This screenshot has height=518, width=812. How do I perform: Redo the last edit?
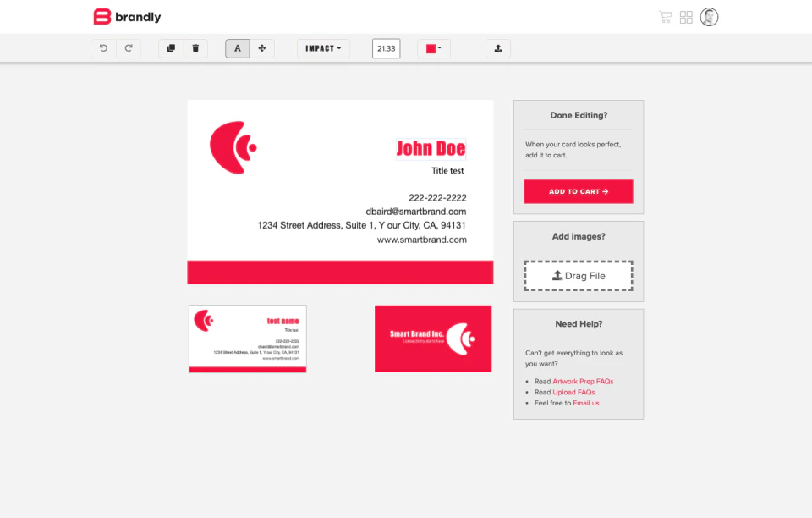click(129, 48)
